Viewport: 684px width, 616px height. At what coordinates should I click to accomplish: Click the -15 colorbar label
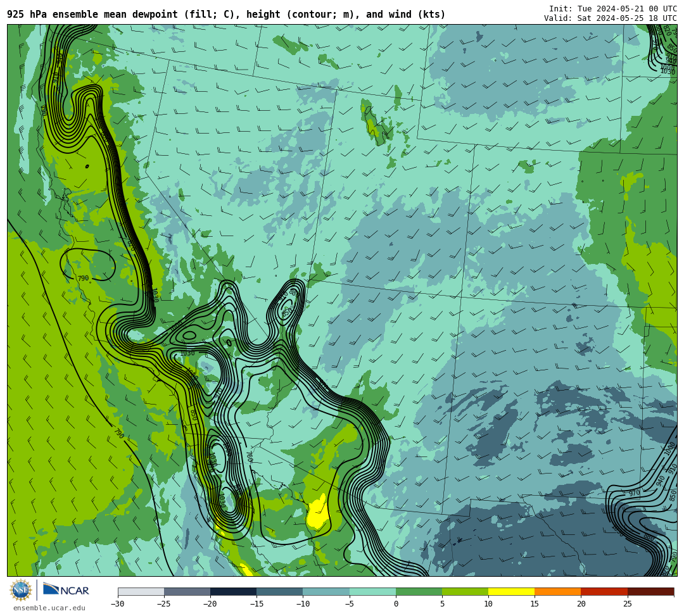click(256, 604)
